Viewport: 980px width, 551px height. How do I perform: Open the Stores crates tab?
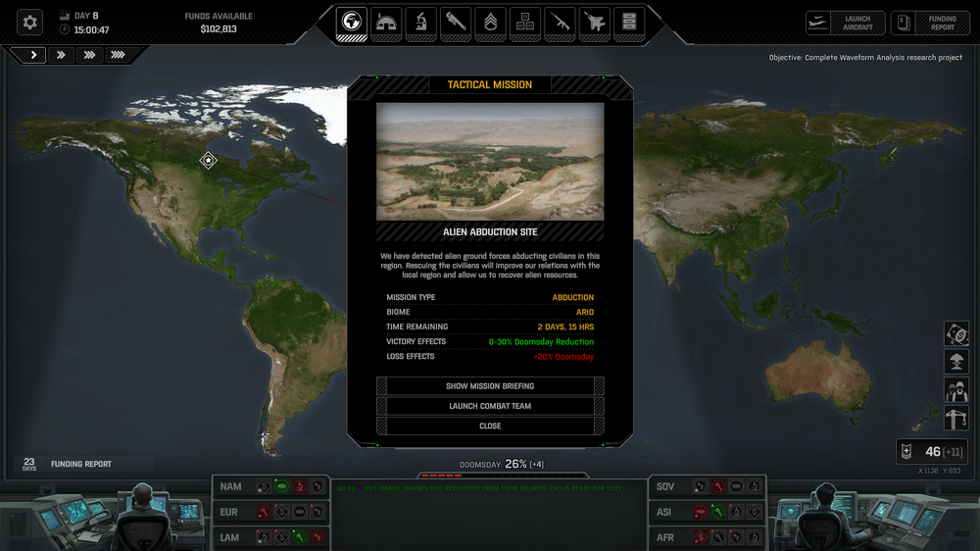pyautogui.click(x=525, y=23)
